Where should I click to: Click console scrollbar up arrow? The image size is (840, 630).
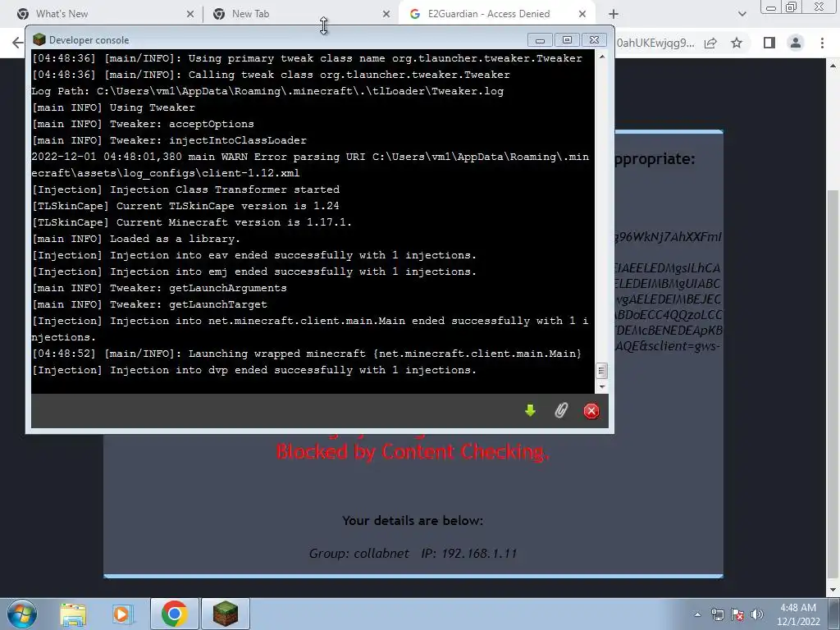point(601,56)
